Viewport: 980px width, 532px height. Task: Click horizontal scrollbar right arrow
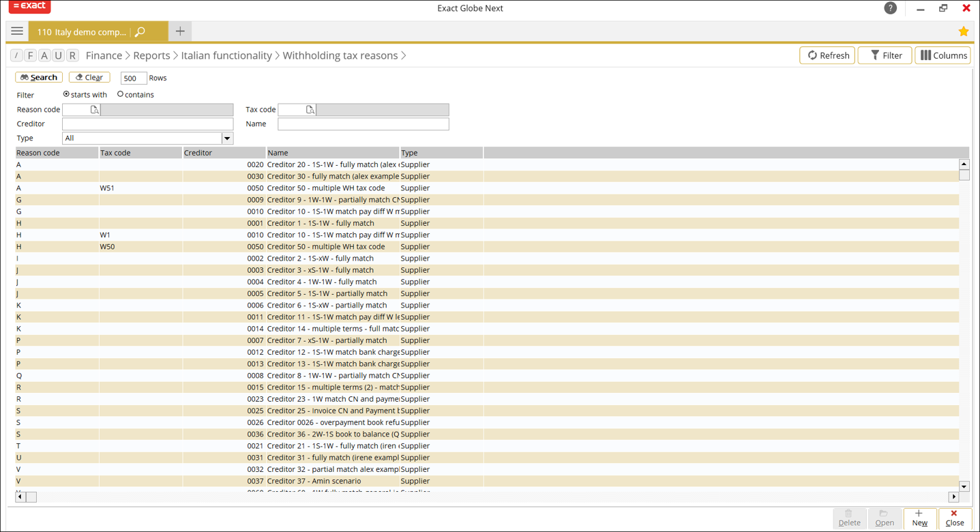click(954, 497)
